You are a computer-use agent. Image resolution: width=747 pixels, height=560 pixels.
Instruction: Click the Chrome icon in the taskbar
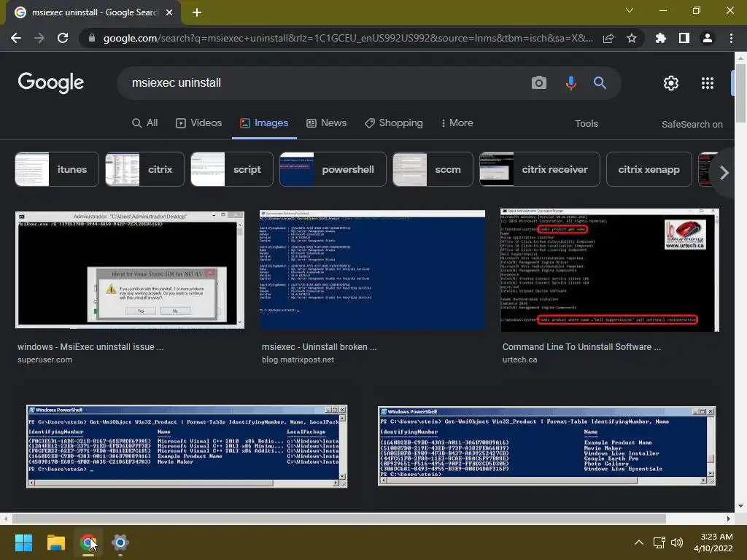(88, 542)
